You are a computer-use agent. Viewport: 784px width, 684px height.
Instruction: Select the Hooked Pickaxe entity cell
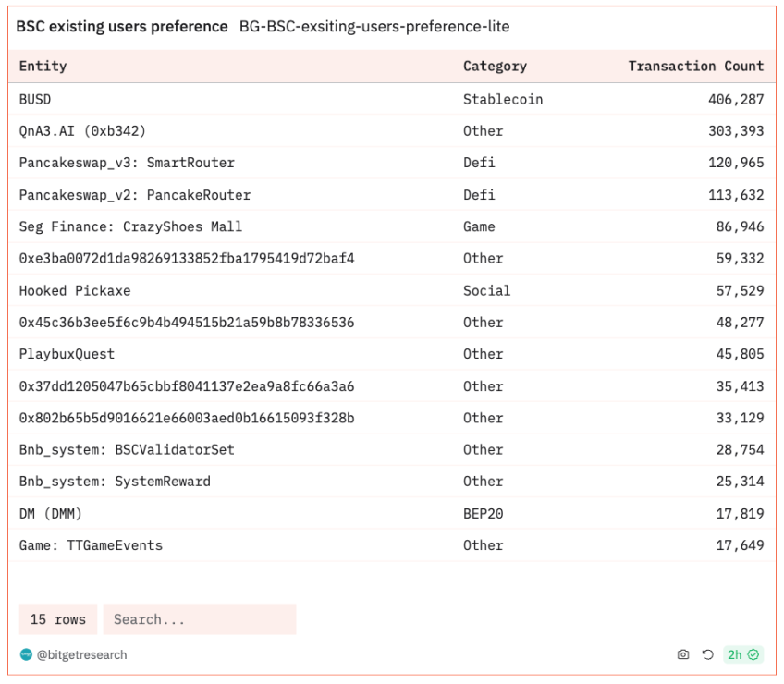tap(75, 290)
